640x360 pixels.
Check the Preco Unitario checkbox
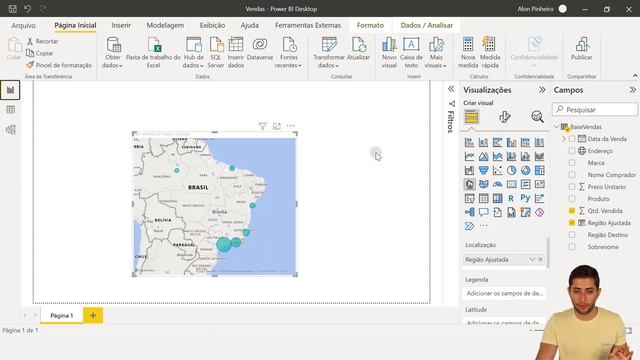(x=572, y=187)
